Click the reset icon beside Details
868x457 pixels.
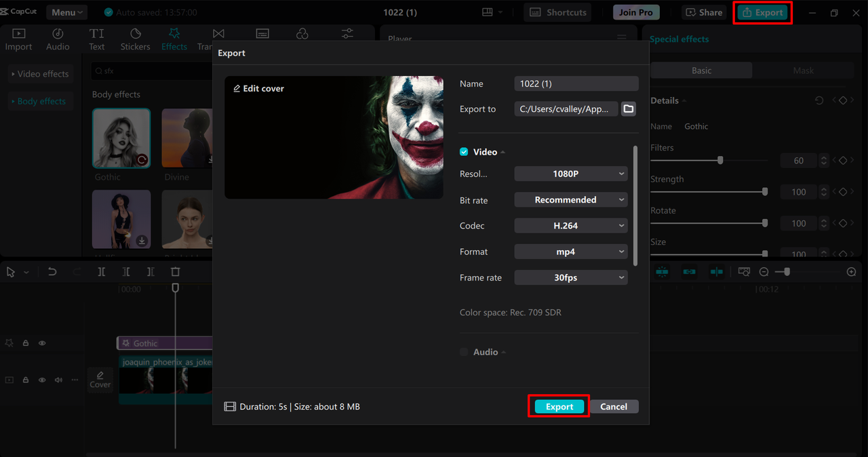(819, 100)
